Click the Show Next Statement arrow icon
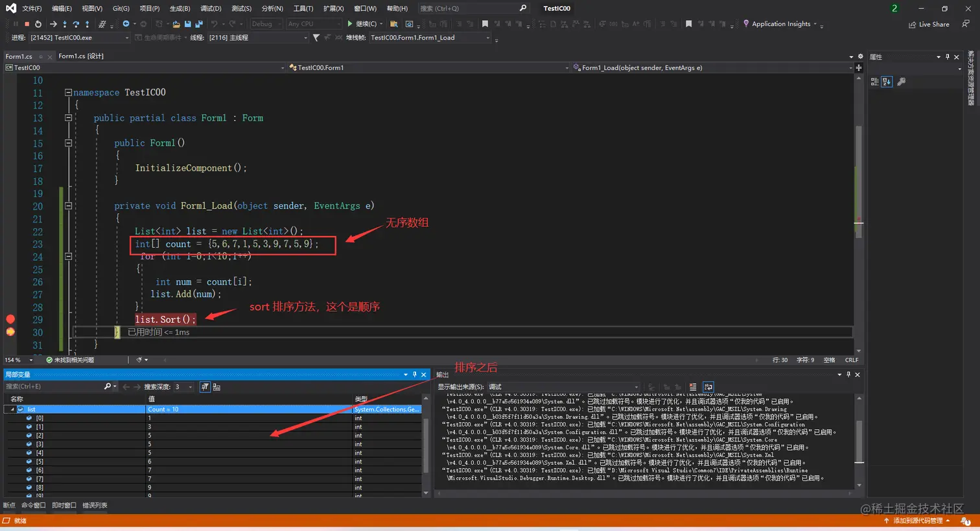Image resolution: width=980 pixels, height=531 pixels. pyautogui.click(x=53, y=24)
